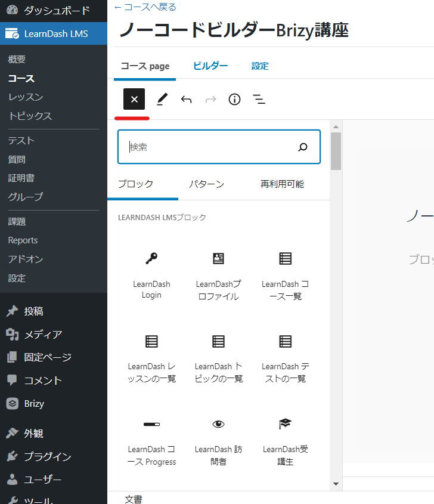
Task: Undo the last change
Action: (187, 100)
